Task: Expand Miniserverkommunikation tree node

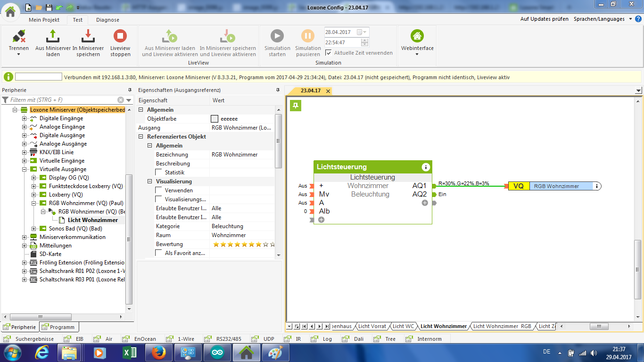Action: [x=25, y=237]
